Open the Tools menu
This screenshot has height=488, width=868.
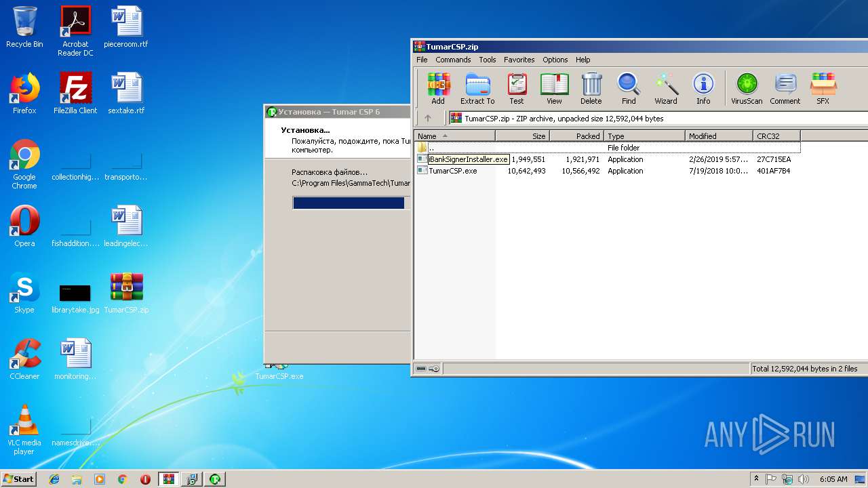[488, 60]
